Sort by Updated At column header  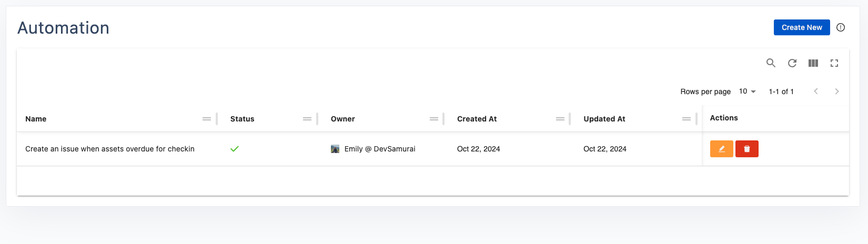click(604, 119)
